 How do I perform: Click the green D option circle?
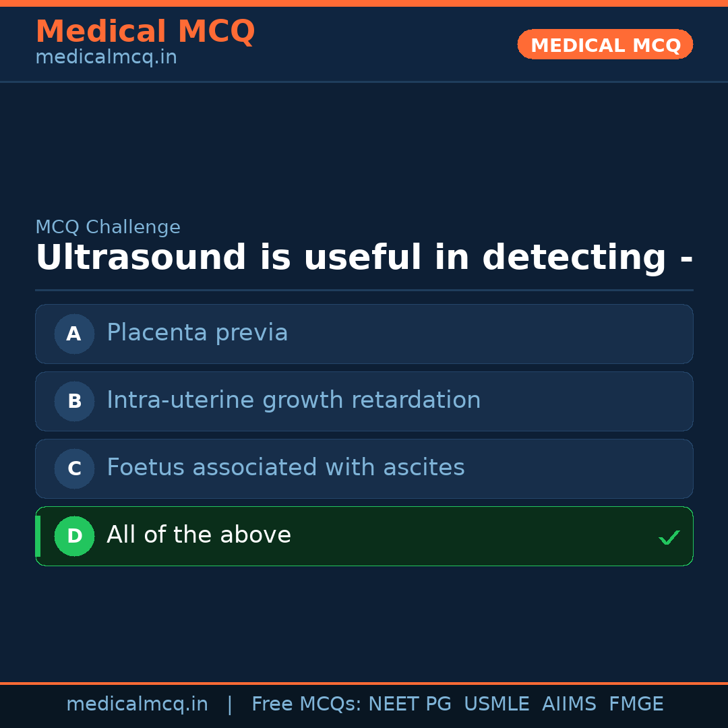pos(74,536)
